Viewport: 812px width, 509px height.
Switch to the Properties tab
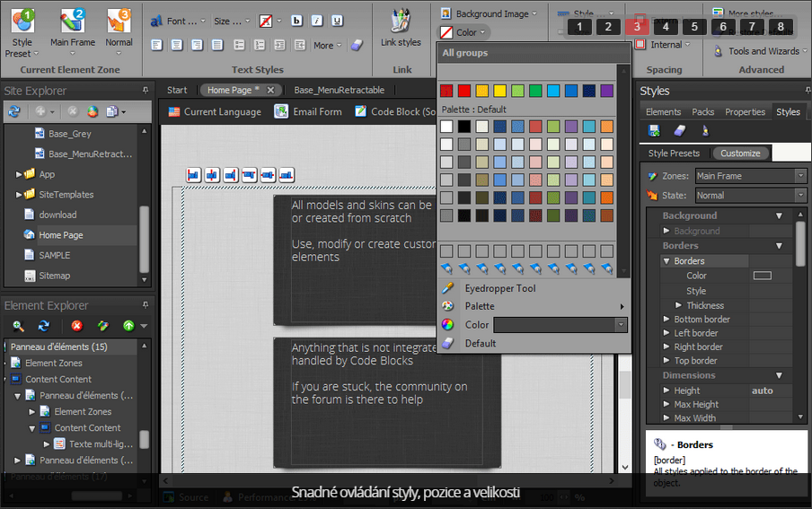click(745, 112)
